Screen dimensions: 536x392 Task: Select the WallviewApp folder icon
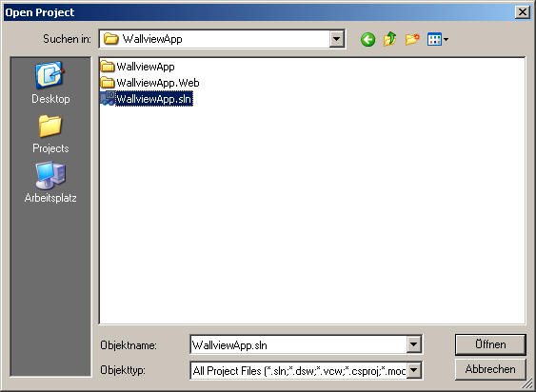click(108, 66)
